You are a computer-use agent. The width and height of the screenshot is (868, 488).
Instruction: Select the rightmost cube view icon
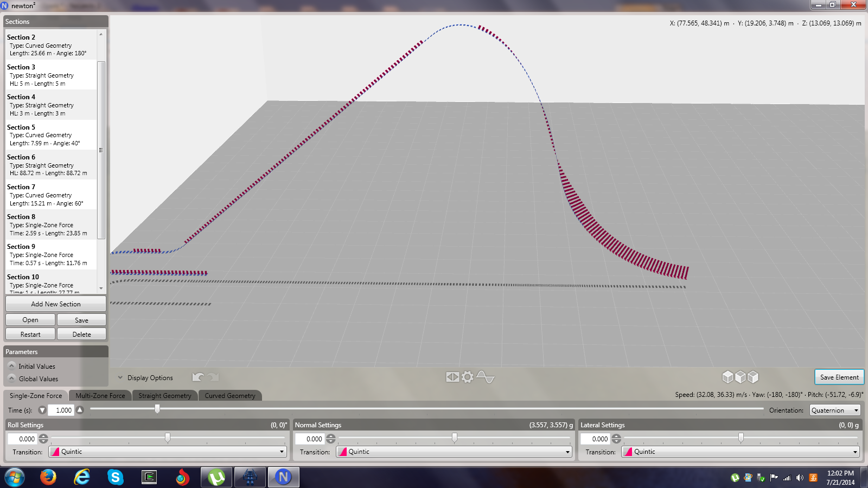753,377
